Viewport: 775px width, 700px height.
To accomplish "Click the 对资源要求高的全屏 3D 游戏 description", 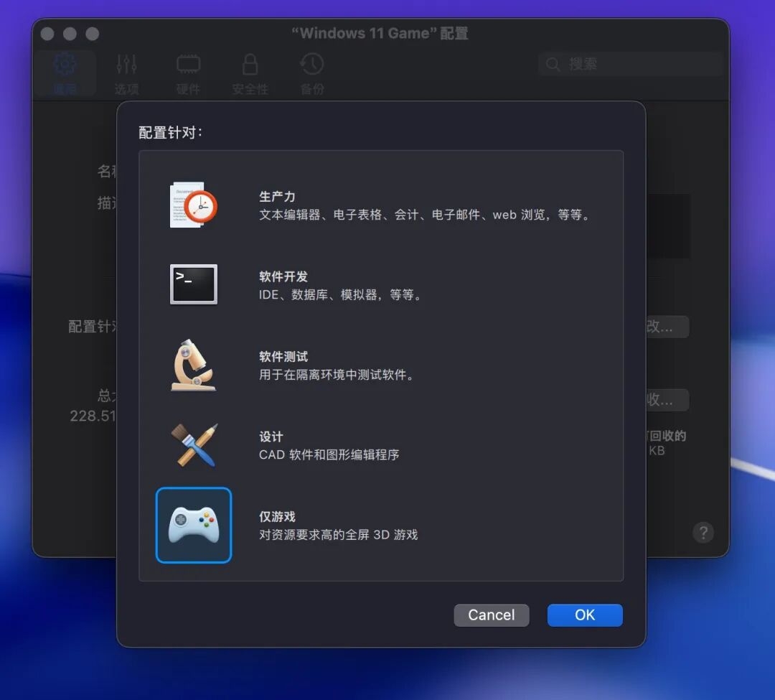I will (339, 535).
